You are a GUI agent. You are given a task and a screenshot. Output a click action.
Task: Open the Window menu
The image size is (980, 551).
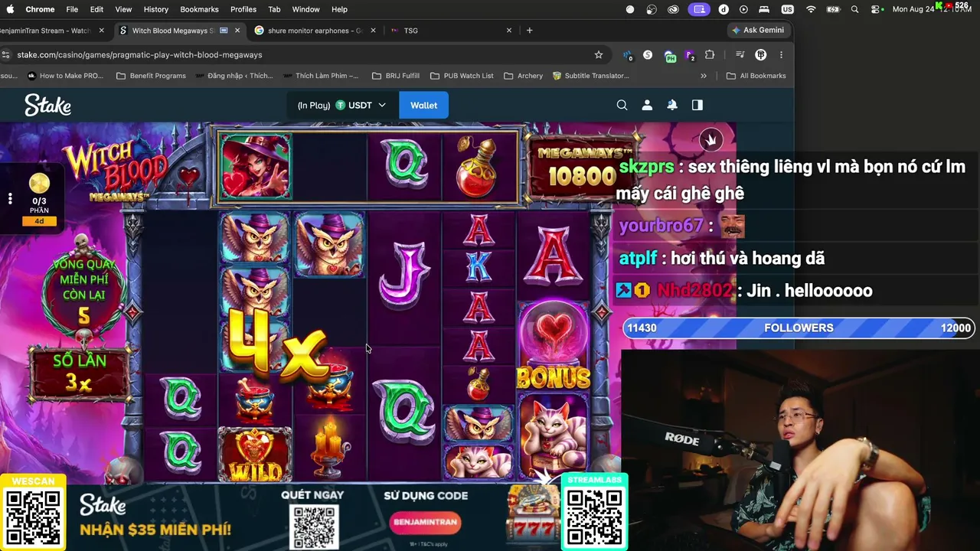pyautogui.click(x=305, y=9)
